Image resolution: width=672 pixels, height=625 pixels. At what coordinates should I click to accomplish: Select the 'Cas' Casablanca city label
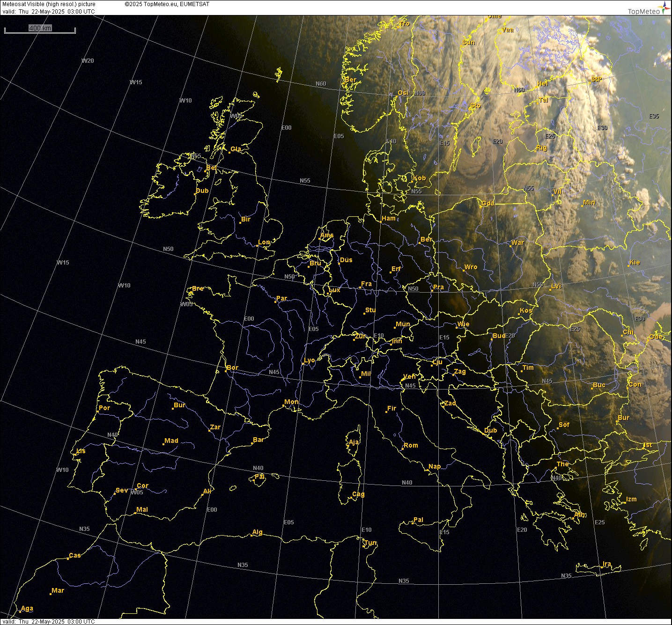(75, 555)
